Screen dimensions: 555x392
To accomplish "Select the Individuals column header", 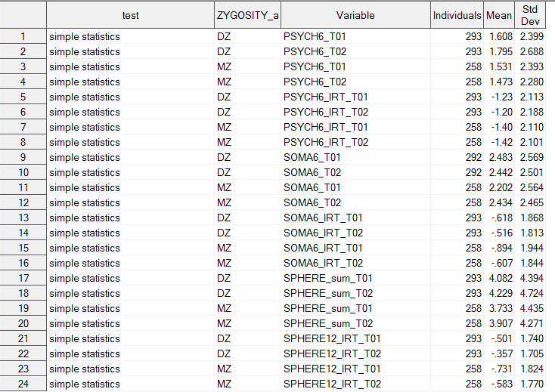I will coord(457,15).
